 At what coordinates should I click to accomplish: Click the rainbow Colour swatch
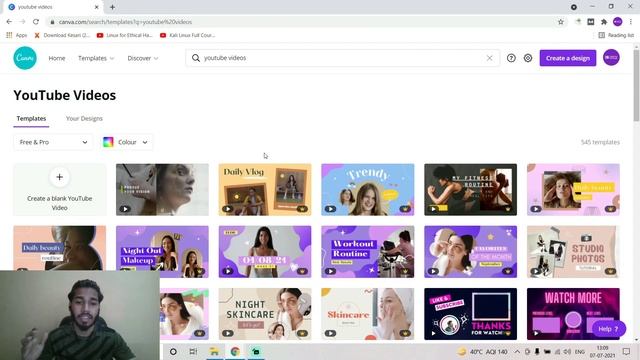[108, 142]
